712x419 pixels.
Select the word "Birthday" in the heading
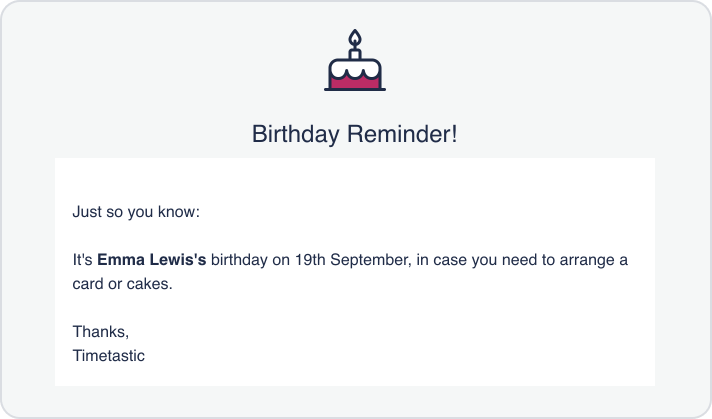click(297, 135)
